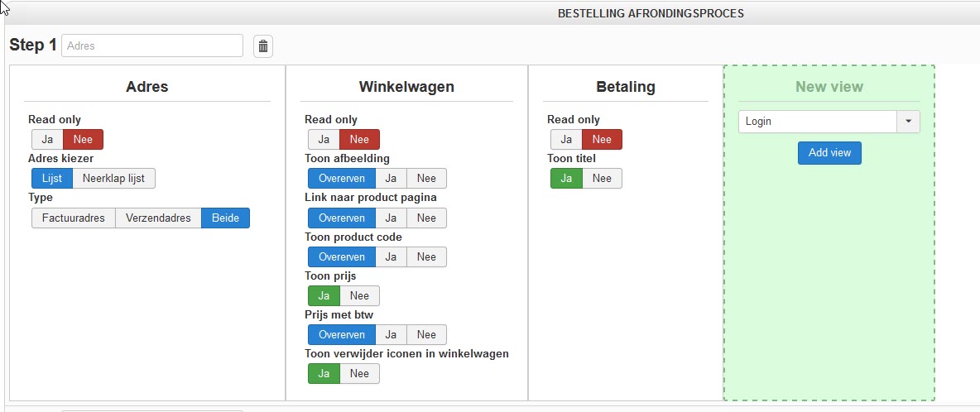The image size is (980, 412).
Task: Set Betaling Read only to Ja
Action: coord(566,140)
